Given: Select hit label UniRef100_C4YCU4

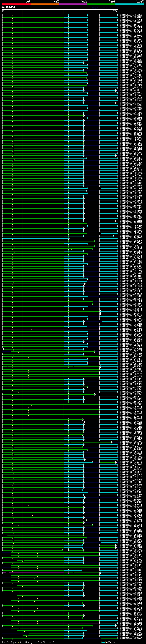Looking at the screenshot, I should pos(131,349).
